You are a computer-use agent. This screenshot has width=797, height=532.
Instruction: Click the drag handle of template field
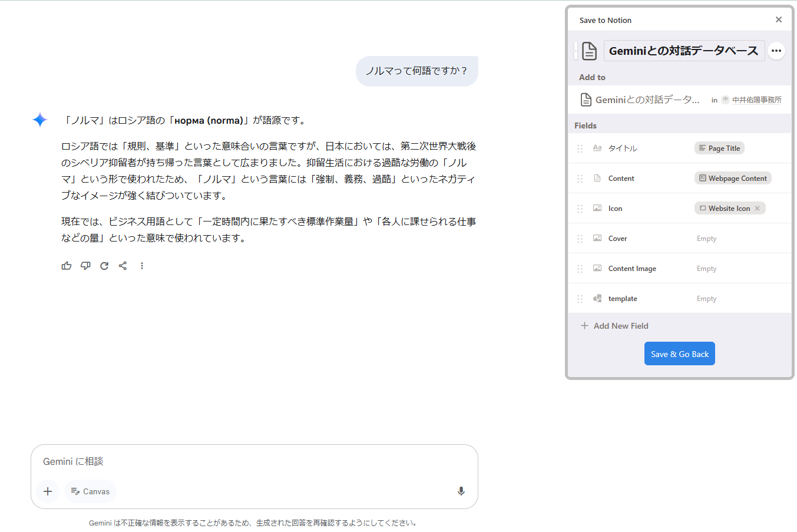580,299
